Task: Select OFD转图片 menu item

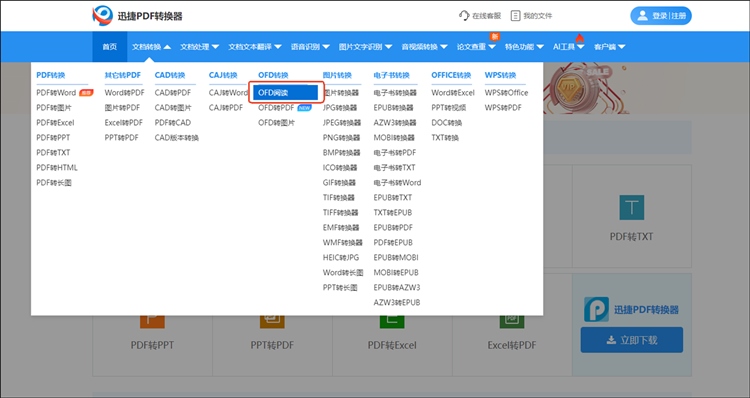Action: 276,123
